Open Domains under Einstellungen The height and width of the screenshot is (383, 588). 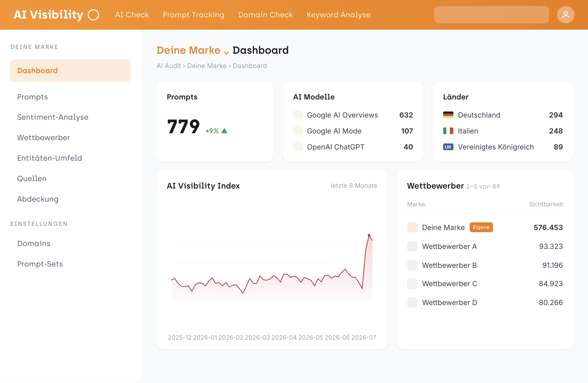tap(34, 244)
